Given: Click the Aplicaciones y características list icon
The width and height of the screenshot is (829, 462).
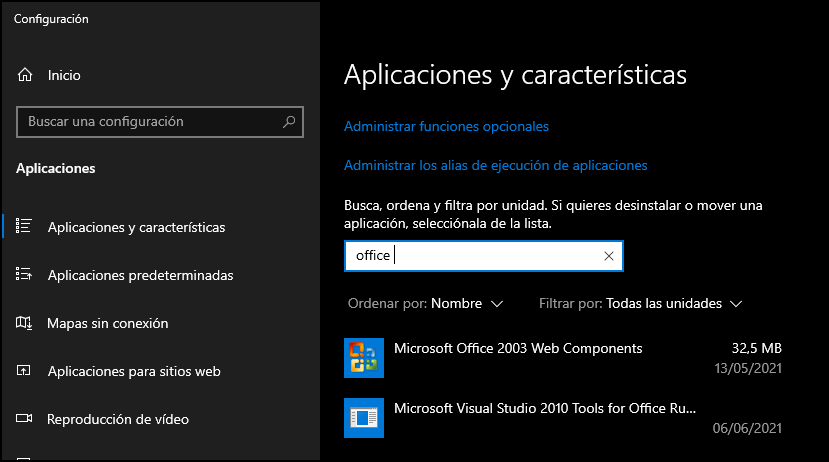Looking at the screenshot, I should point(23,226).
